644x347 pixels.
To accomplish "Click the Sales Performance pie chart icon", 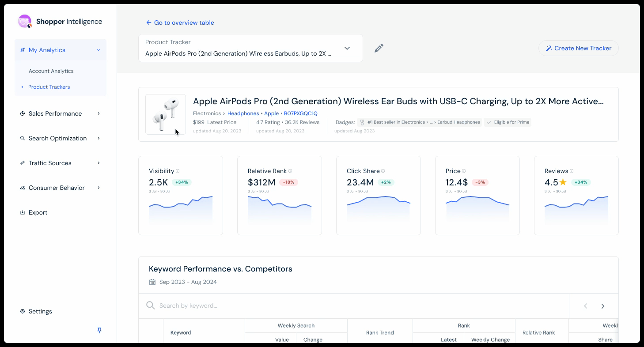I will tap(23, 113).
